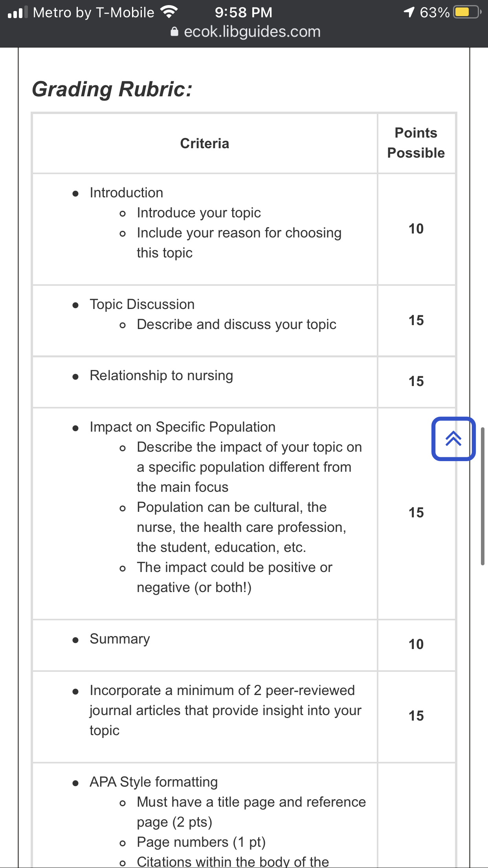Tap the Grading Rubric heading

coord(112,89)
